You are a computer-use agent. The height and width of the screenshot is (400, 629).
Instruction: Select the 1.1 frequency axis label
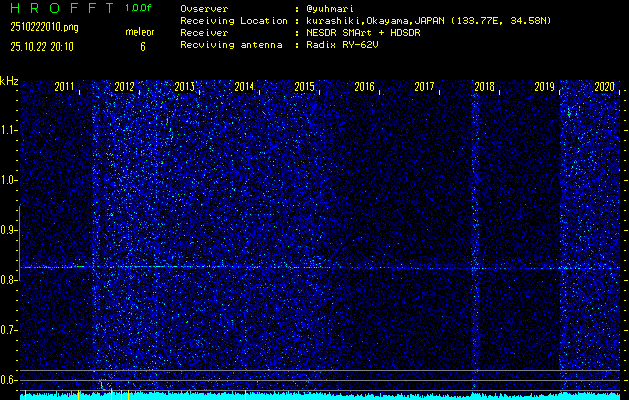click(x=9, y=129)
